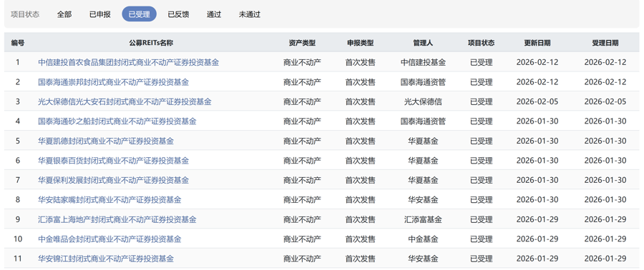Click 更新日期 2026-02-05 in row 3

point(537,101)
